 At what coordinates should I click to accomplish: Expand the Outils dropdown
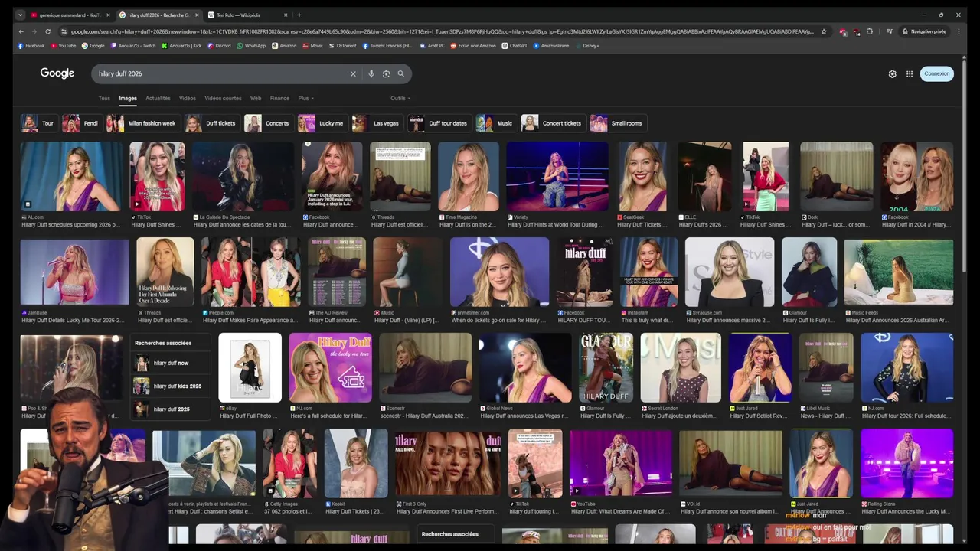tap(400, 98)
